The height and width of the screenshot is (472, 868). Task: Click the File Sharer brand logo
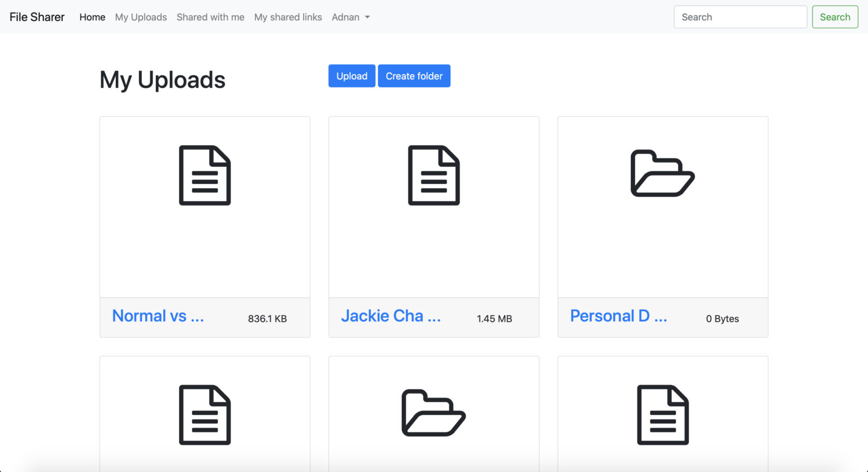pos(37,17)
